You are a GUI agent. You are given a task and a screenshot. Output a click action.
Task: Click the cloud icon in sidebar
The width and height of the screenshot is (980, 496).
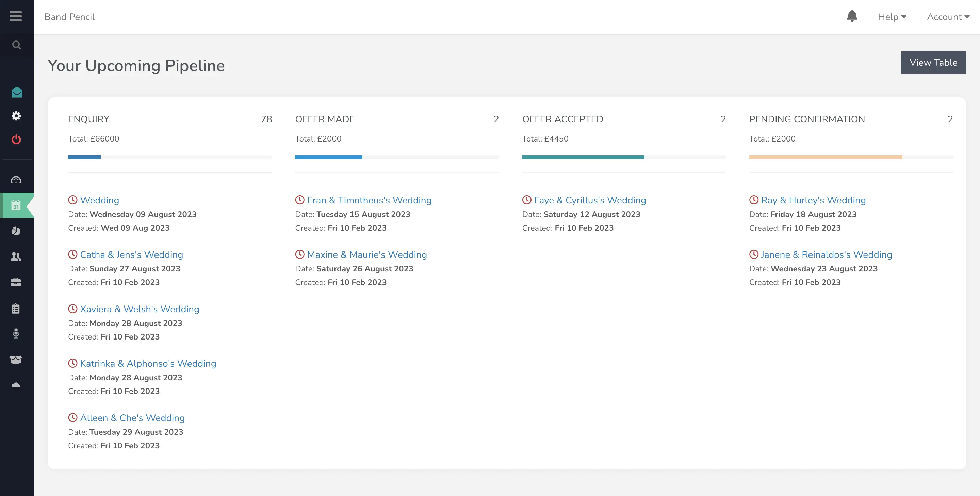[16, 385]
